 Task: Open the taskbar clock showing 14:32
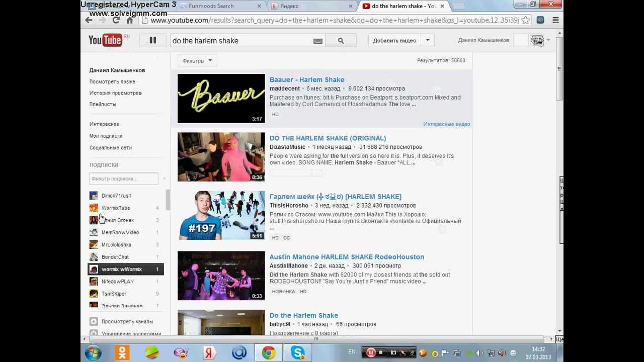[538, 353]
